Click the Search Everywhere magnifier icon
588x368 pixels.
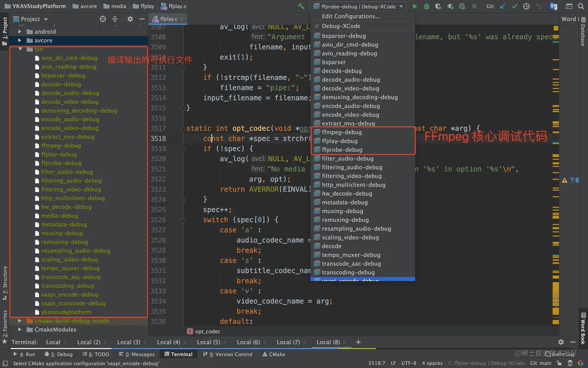point(581,6)
